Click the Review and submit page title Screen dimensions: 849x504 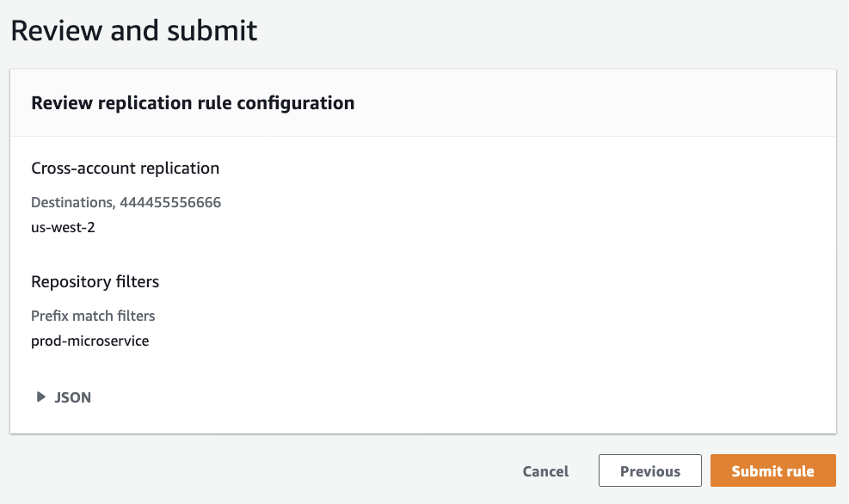click(133, 31)
